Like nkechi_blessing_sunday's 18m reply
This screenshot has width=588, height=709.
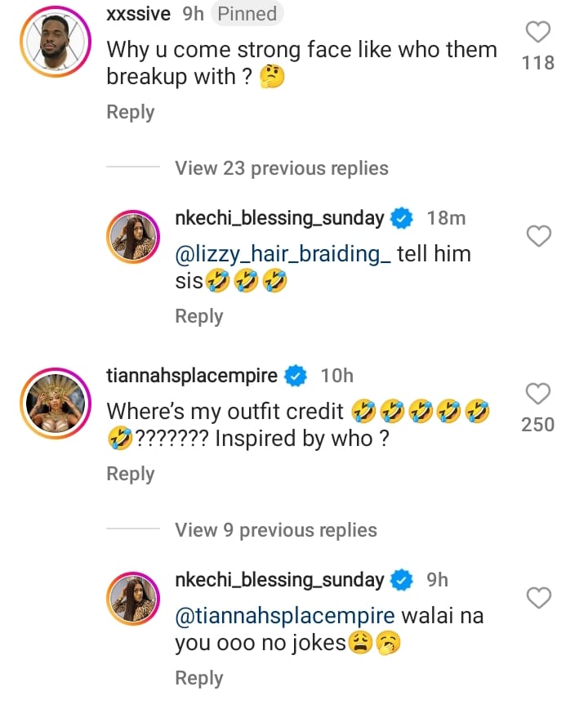tap(538, 237)
